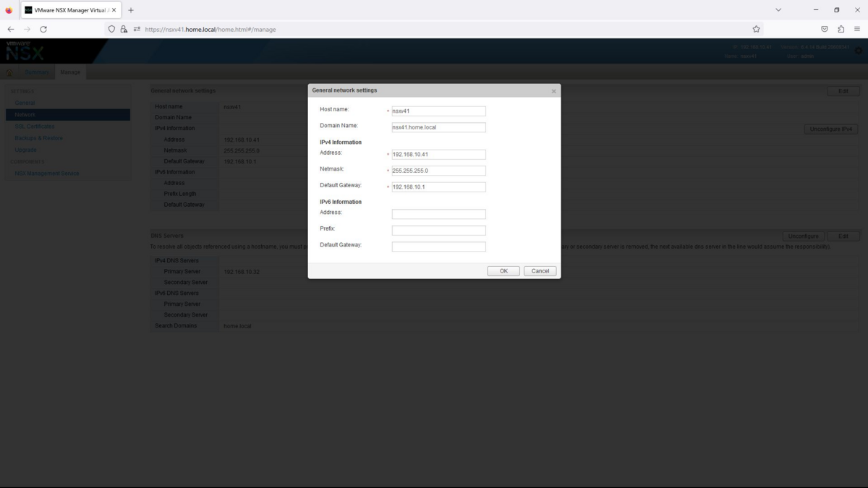The height and width of the screenshot is (488, 868).
Task: Open General settings in sidebar
Action: tap(25, 103)
